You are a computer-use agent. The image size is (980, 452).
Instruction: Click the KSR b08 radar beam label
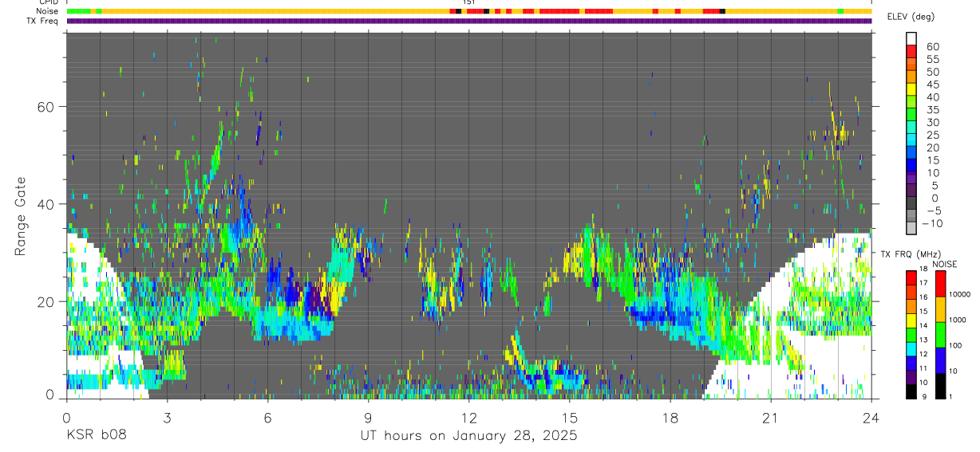click(x=96, y=437)
